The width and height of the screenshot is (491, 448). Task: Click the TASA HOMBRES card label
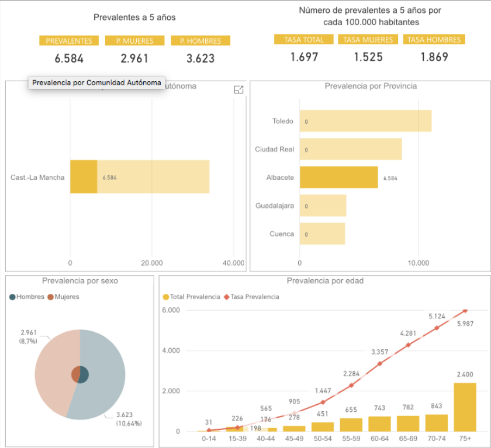(x=434, y=40)
